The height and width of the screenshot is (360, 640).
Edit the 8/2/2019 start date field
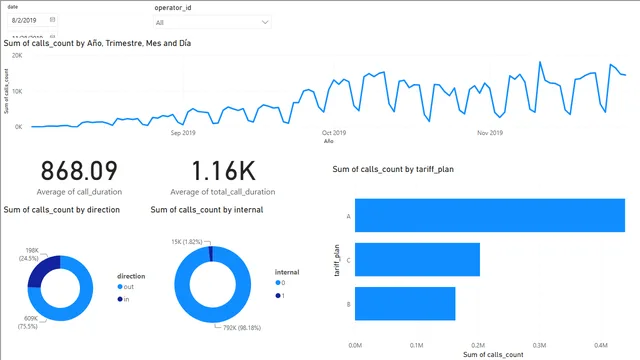pos(32,20)
